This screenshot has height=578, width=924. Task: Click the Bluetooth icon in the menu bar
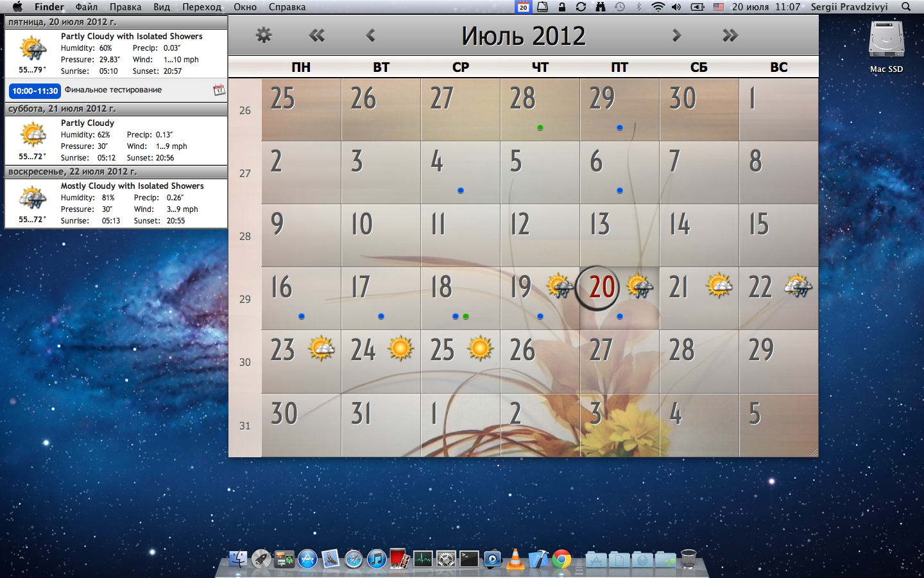638,7
